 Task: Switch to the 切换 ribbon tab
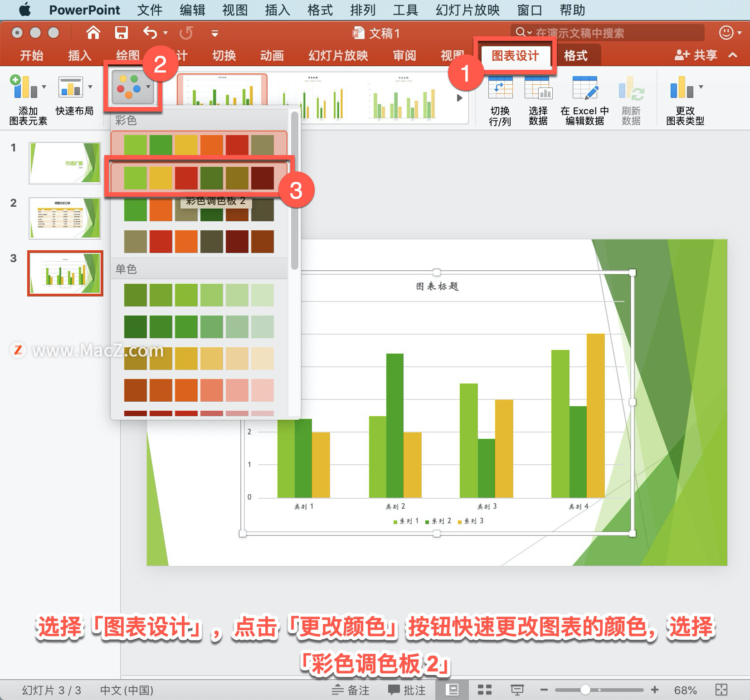(224, 55)
